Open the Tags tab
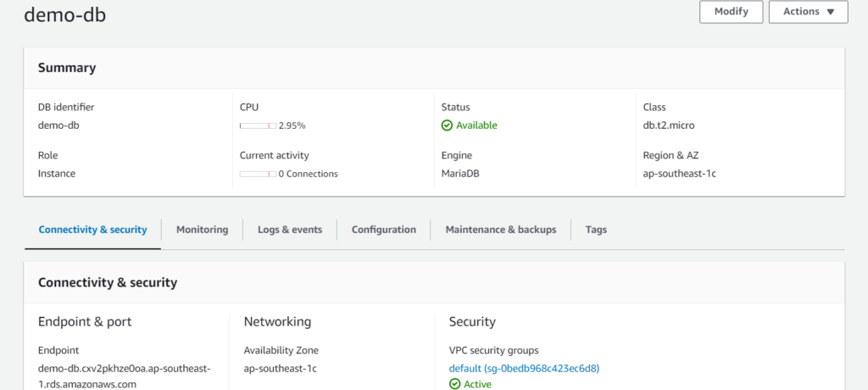 coord(596,230)
